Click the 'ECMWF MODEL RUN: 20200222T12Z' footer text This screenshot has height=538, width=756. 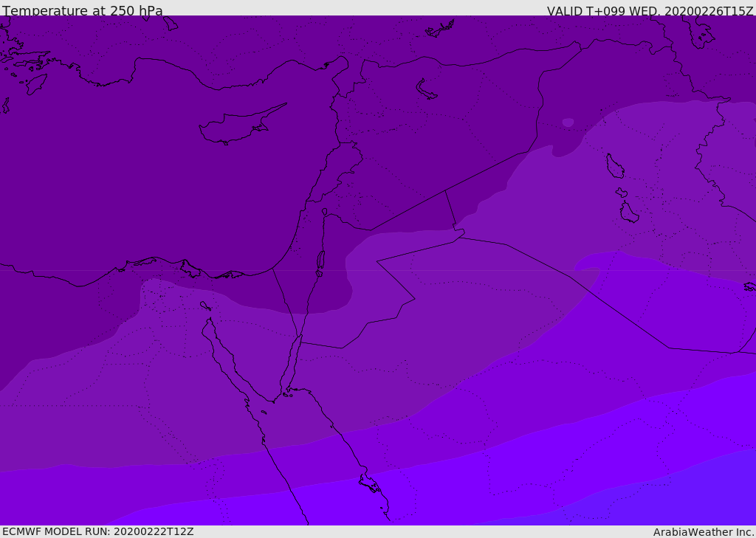[98, 532]
